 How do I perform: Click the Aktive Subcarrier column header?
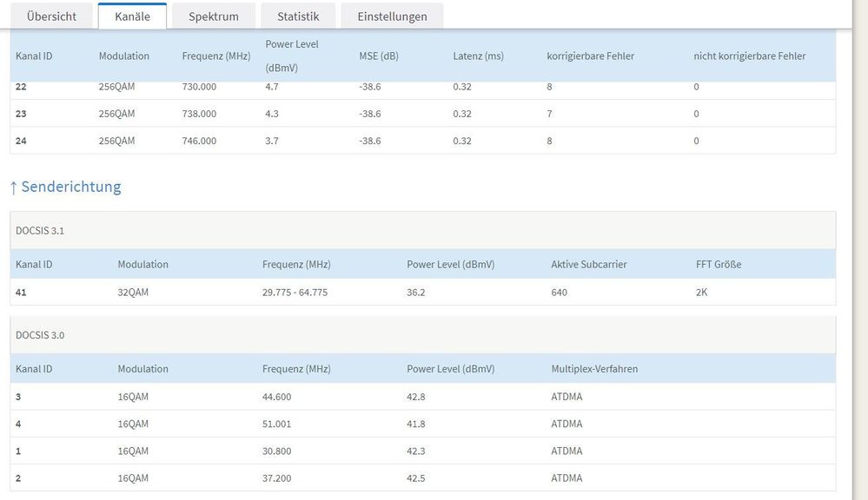pos(588,265)
